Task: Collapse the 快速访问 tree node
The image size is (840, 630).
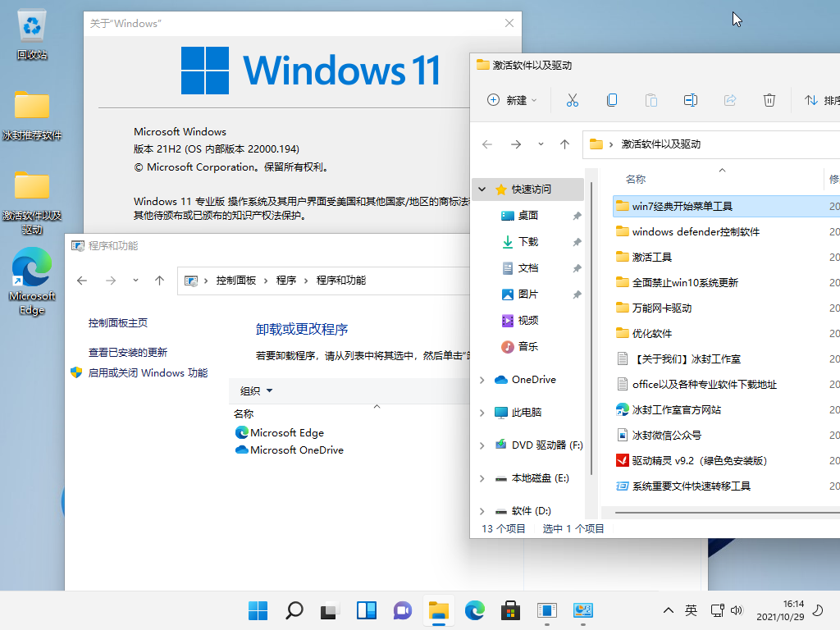Action: tap(482, 189)
